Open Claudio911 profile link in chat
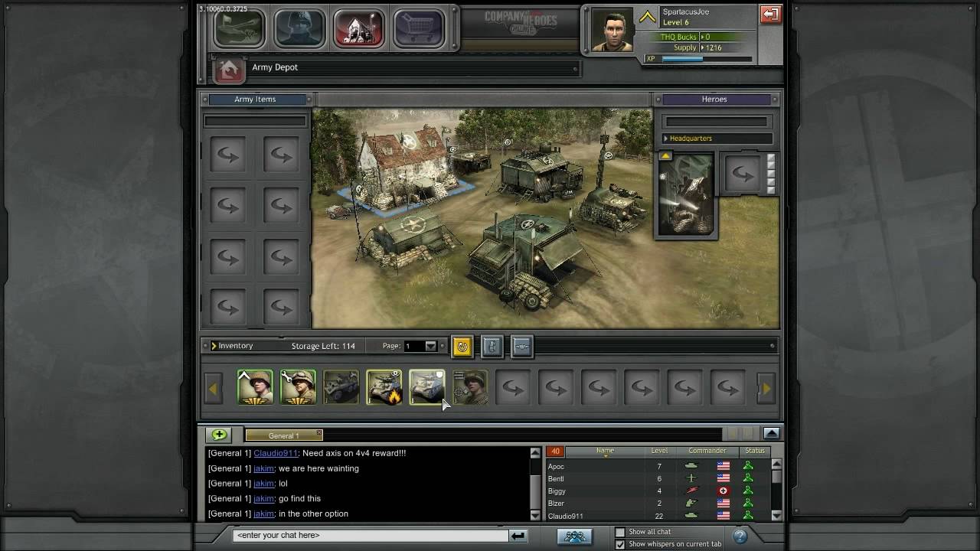Image resolution: width=980 pixels, height=551 pixels. [274, 453]
